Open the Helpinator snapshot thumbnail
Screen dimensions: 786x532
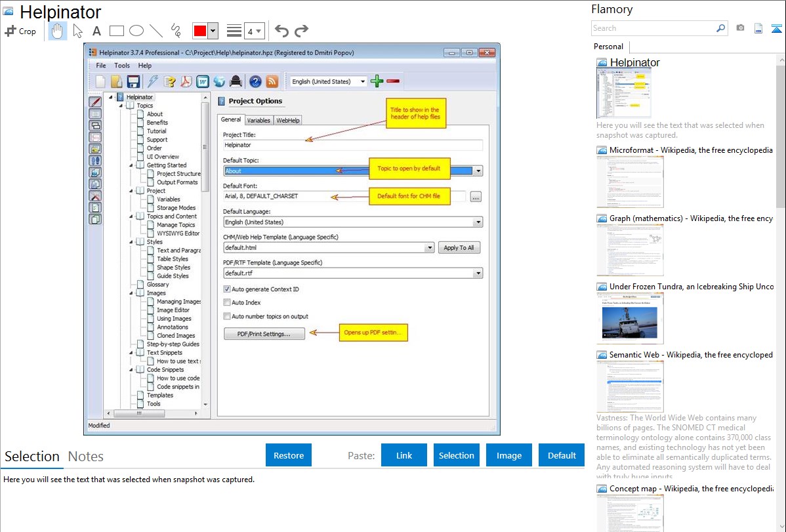624,94
